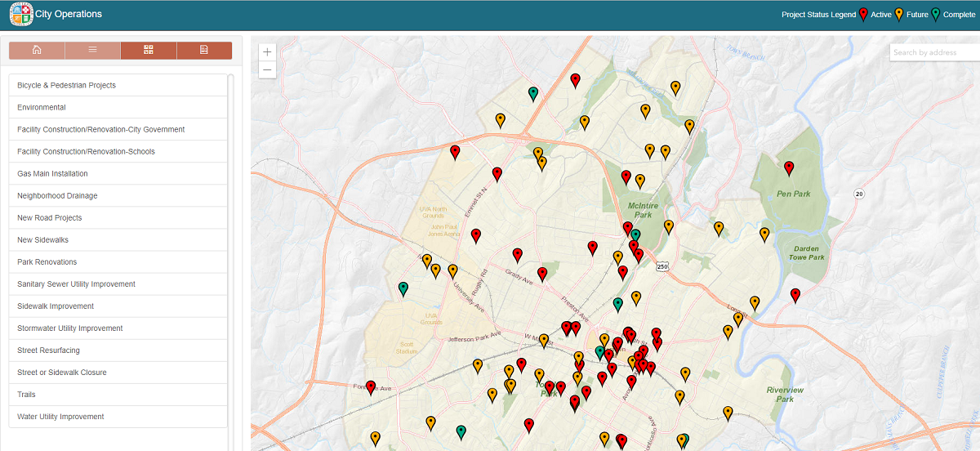Select the green marker at bottom near Fontaine
This screenshot has width=980, height=451.
pos(461,431)
